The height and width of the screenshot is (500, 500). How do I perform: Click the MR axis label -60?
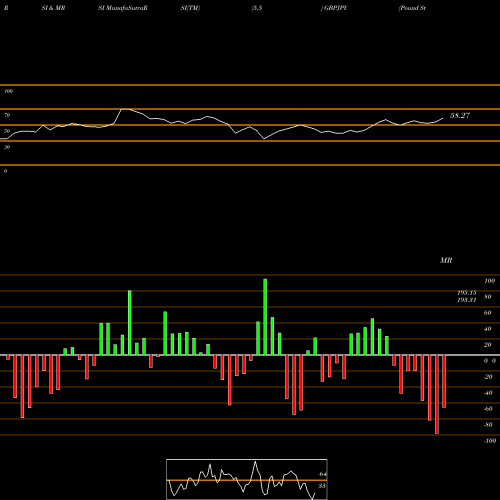(488, 409)
